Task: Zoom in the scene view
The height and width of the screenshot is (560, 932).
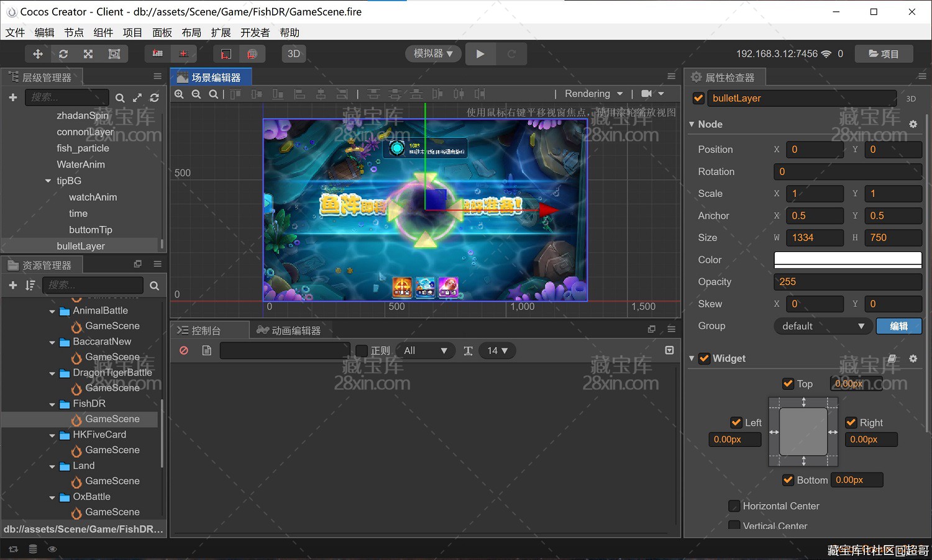Action: click(179, 94)
